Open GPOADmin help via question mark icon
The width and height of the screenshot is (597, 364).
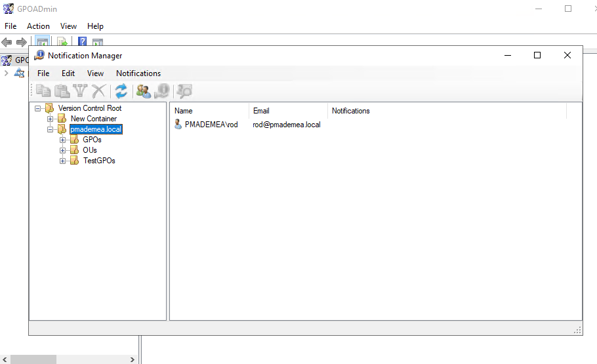pyautogui.click(x=82, y=41)
